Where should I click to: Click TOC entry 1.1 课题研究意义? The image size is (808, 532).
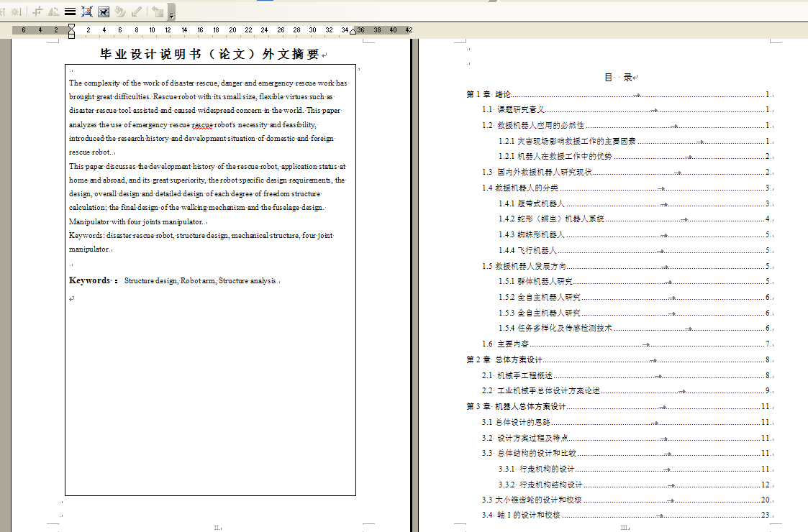[x=625, y=110]
